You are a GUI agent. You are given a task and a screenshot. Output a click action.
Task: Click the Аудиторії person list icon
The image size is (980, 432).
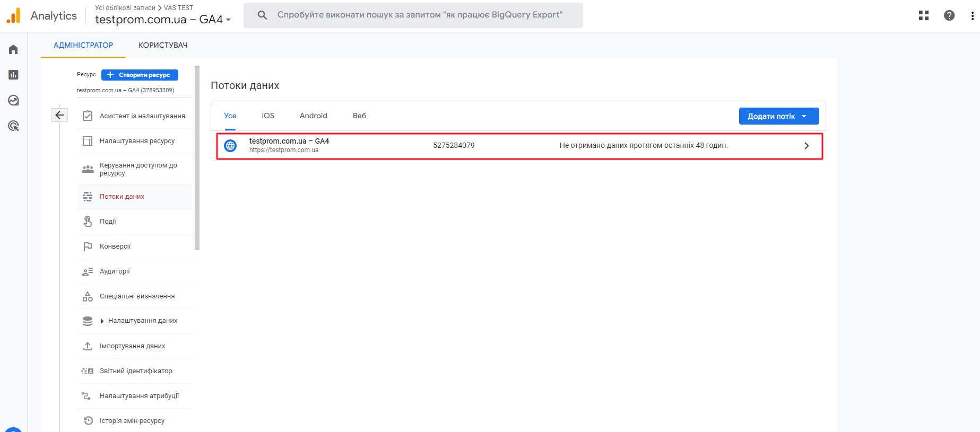point(88,271)
